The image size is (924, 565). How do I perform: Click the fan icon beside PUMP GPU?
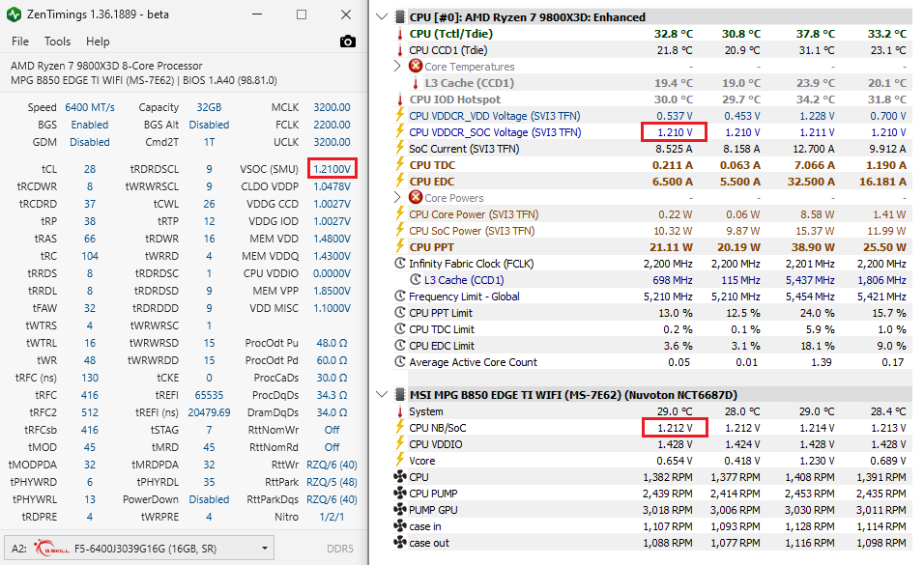(399, 510)
